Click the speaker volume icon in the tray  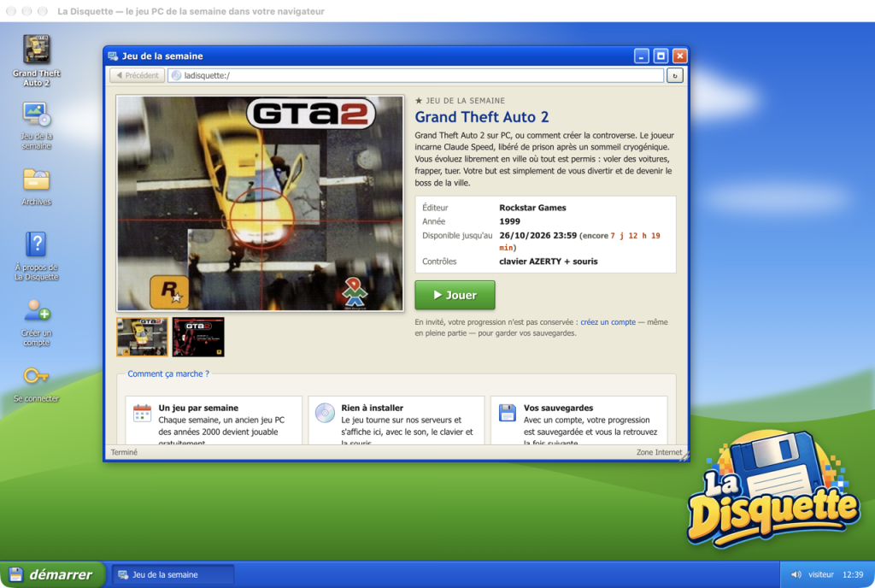coord(796,574)
